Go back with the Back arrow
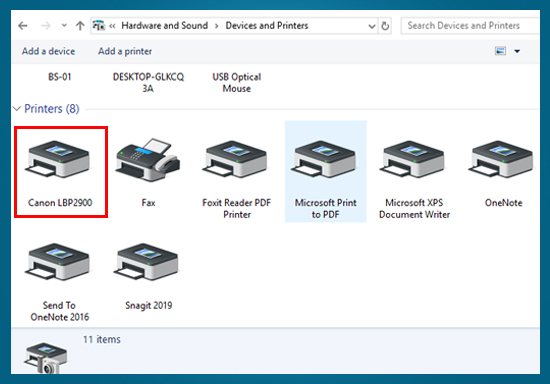 click(23, 26)
